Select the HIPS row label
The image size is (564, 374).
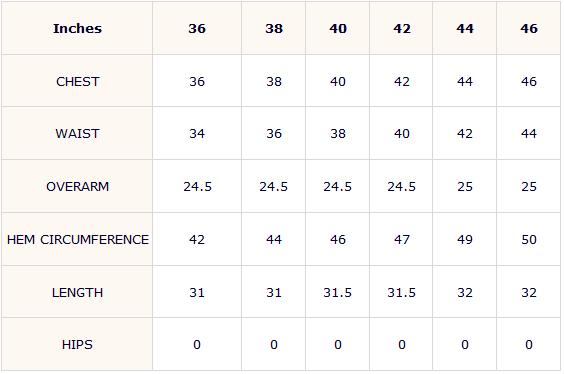point(77,345)
